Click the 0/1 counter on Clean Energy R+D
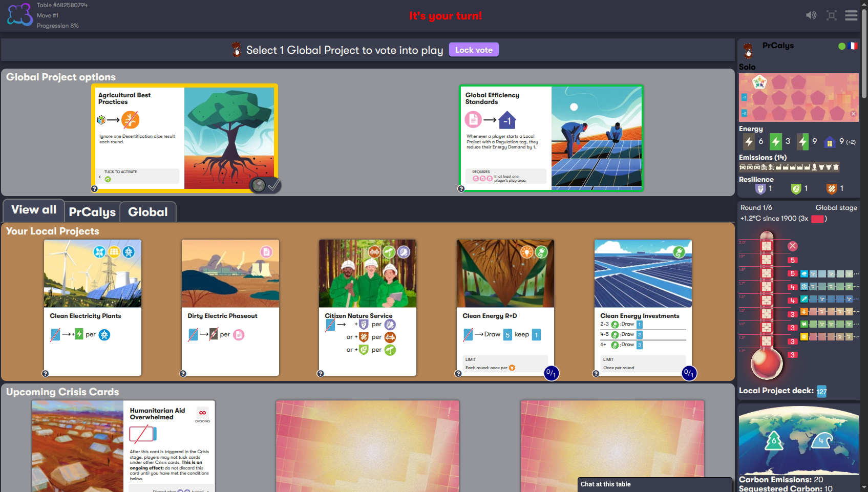 point(552,373)
